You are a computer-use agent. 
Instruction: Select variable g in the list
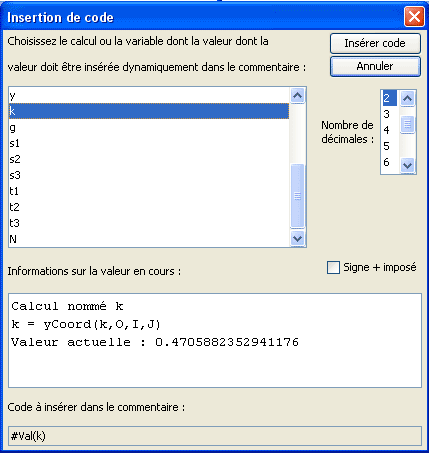click(x=149, y=127)
